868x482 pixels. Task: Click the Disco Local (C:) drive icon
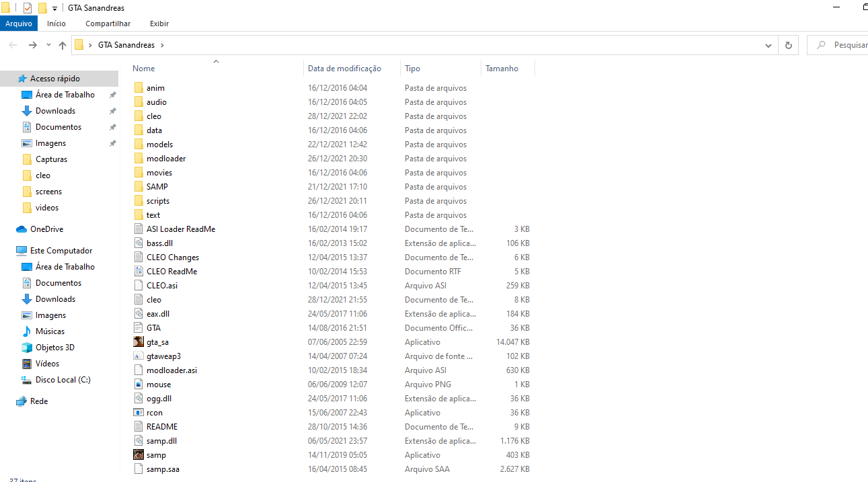pos(27,380)
